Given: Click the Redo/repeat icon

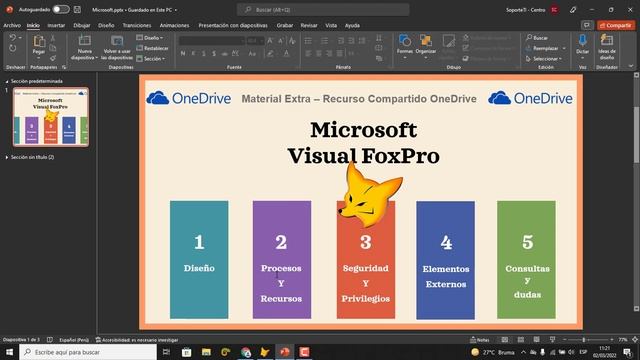Looking at the screenshot, I should 13,48.
